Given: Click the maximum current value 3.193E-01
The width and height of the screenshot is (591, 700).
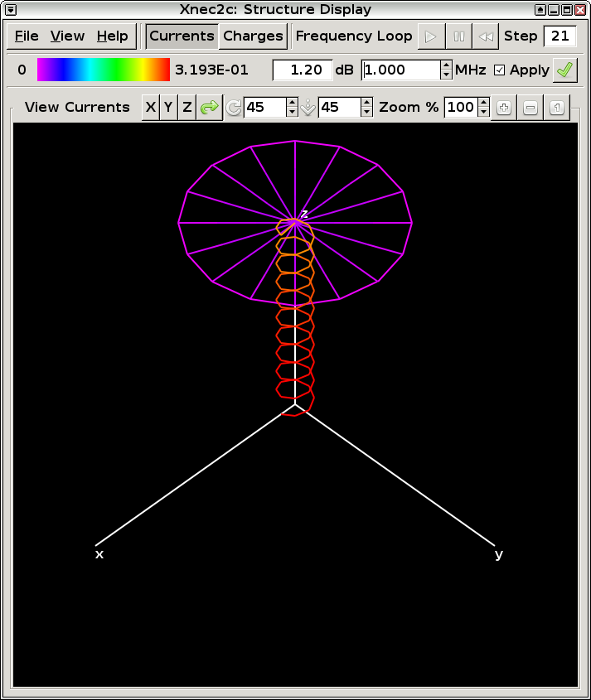Looking at the screenshot, I should pyautogui.click(x=211, y=70).
